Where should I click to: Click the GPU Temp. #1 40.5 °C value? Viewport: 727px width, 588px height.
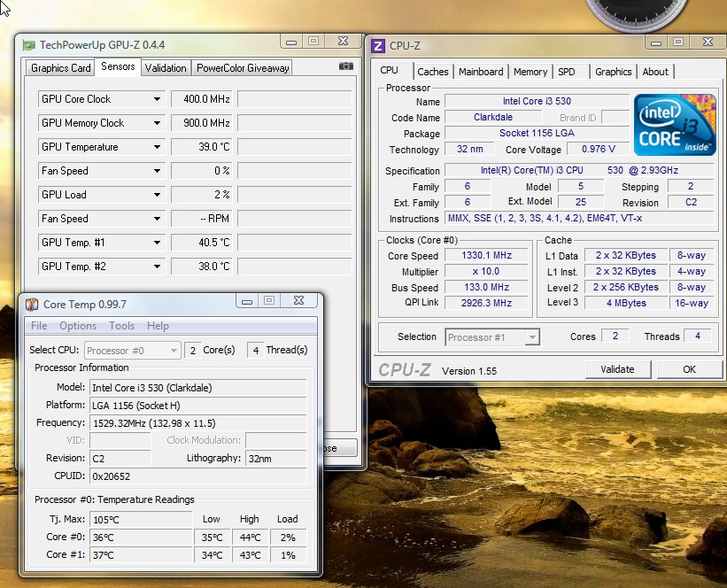pyautogui.click(x=202, y=243)
